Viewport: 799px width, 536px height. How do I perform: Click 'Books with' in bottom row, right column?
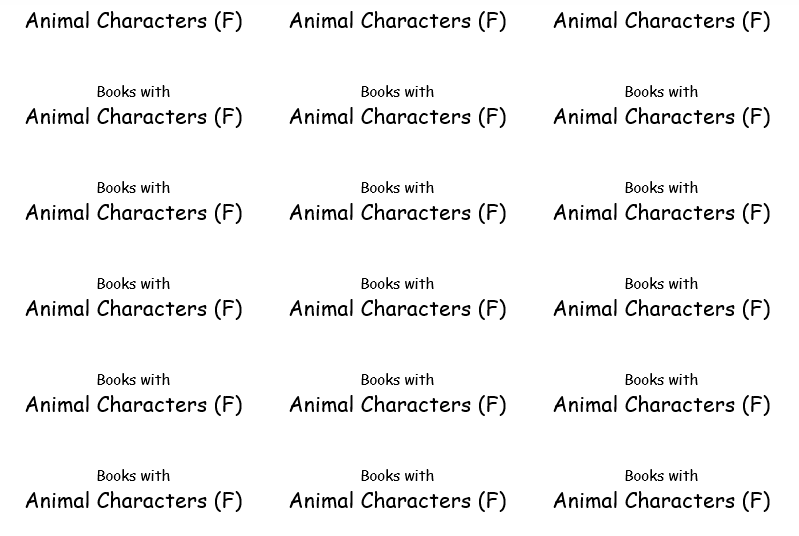click(x=661, y=476)
